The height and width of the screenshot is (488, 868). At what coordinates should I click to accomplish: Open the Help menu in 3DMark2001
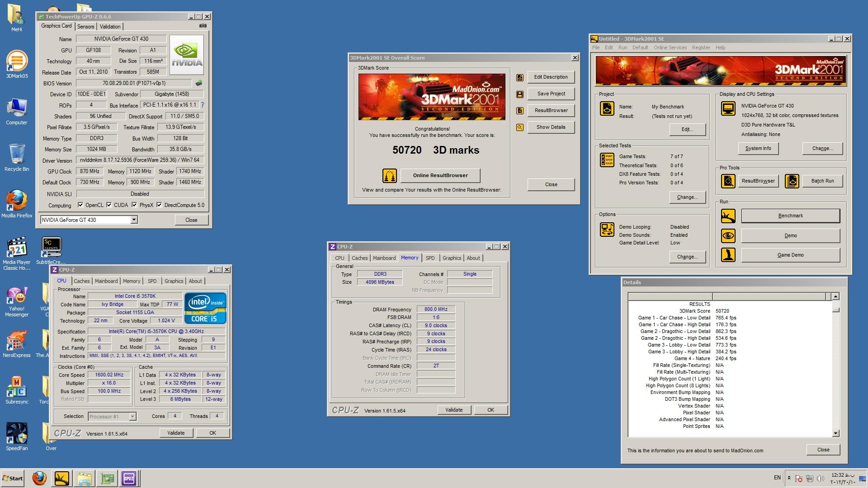click(x=720, y=47)
